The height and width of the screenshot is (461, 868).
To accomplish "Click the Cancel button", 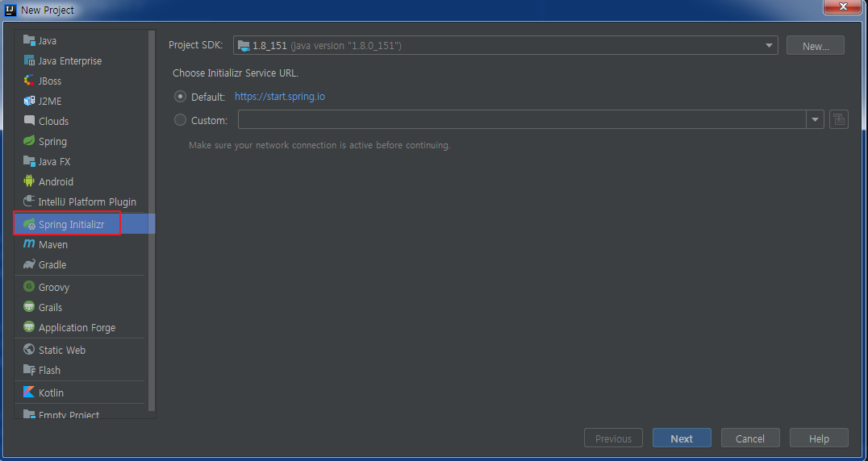I will [750, 438].
